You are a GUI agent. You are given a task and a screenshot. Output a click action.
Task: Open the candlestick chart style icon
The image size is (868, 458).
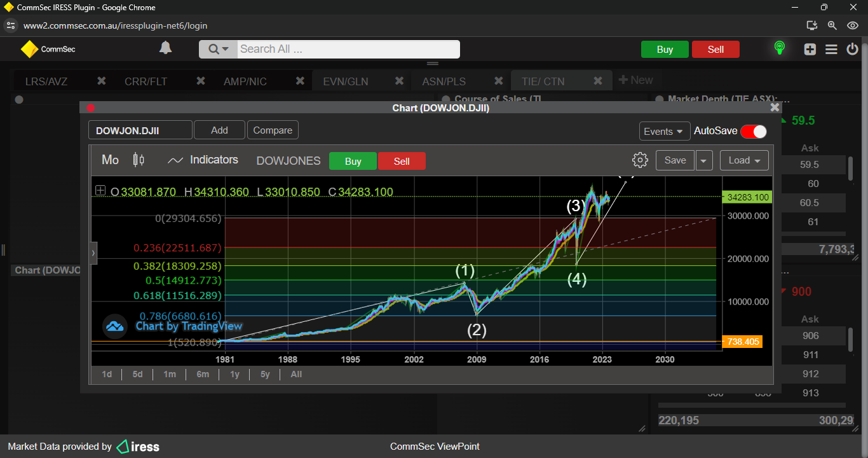[139, 160]
